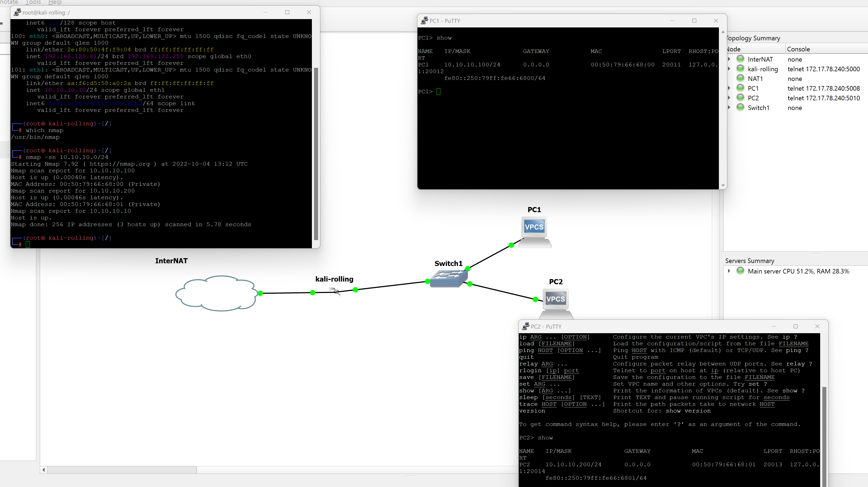868x487 pixels.
Task: Expand the kali-rolling node in Topology Summary
Action: [x=729, y=69]
